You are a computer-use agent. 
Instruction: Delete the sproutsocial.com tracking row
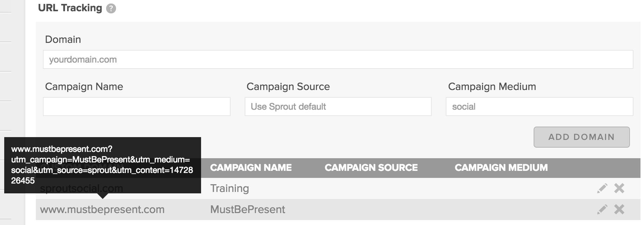tap(619, 188)
